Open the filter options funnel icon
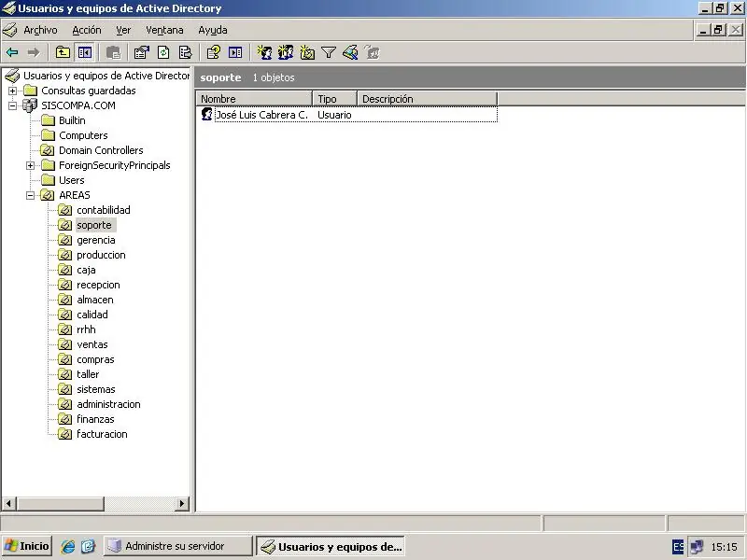This screenshot has width=747, height=560. 329,52
